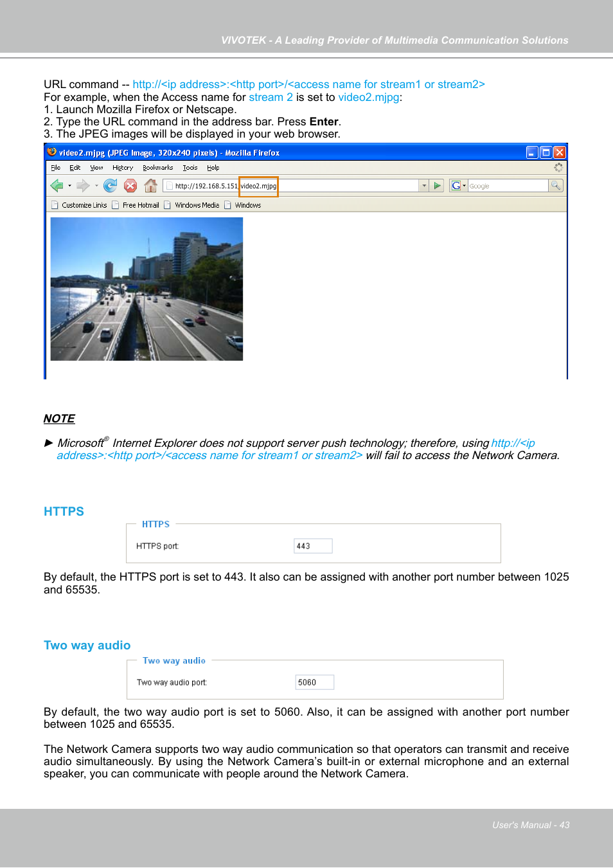Click the NOTE heading
Viewport: 613px width, 868px height.
59,419
